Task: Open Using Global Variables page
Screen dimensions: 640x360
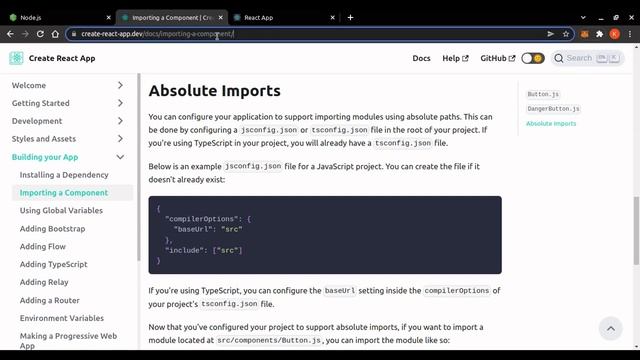Action: [61, 211]
